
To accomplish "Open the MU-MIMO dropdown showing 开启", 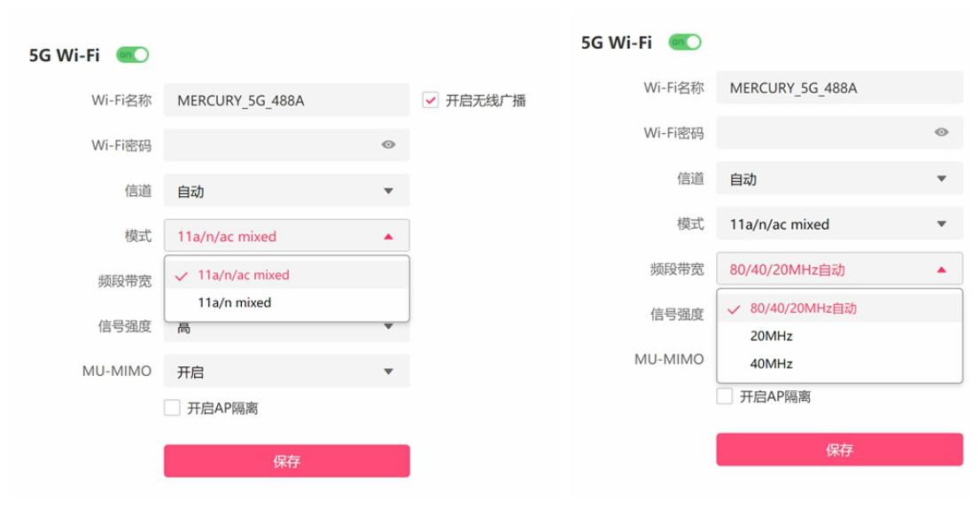I will click(286, 372).
